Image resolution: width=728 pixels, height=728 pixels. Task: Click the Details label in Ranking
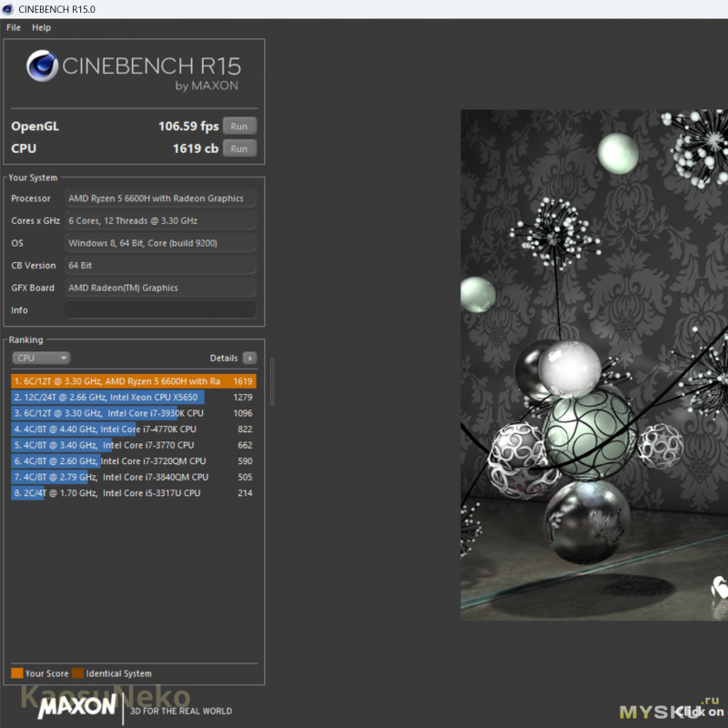224,358
